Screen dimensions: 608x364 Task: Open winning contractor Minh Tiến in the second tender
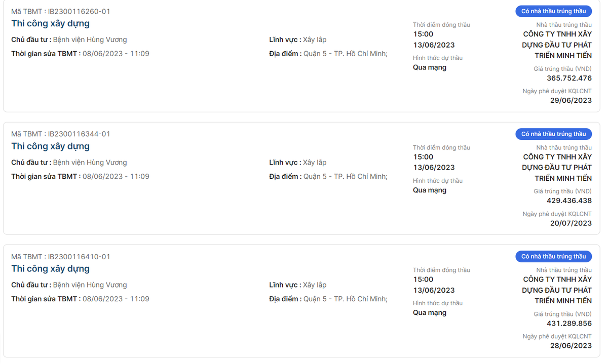[x=557, y=168]
